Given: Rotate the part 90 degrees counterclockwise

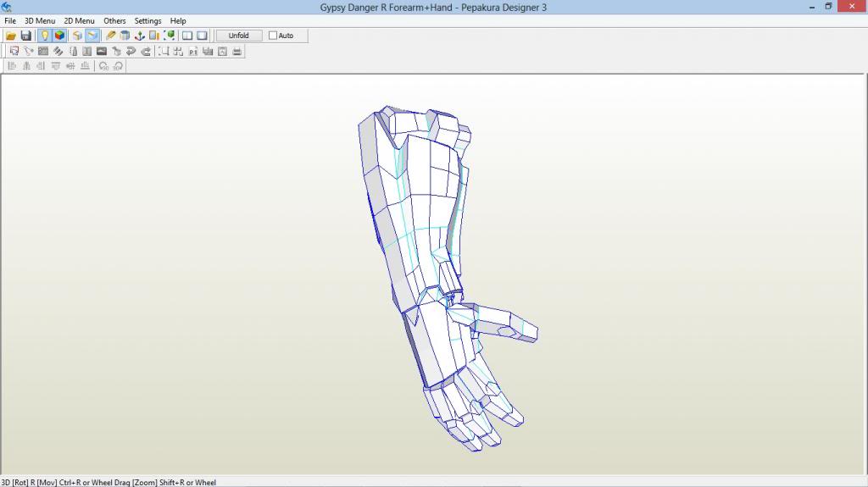Looking at the screenshot, I should 103,66.
